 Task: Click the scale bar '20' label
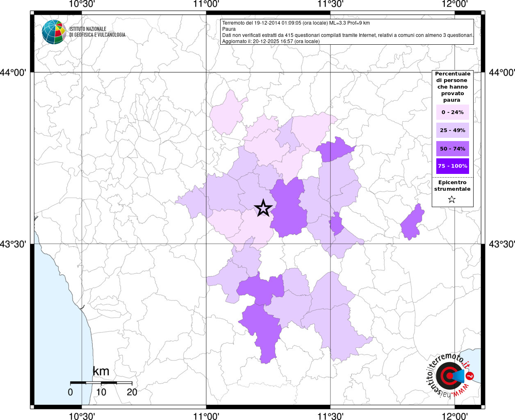pos(132,392)
